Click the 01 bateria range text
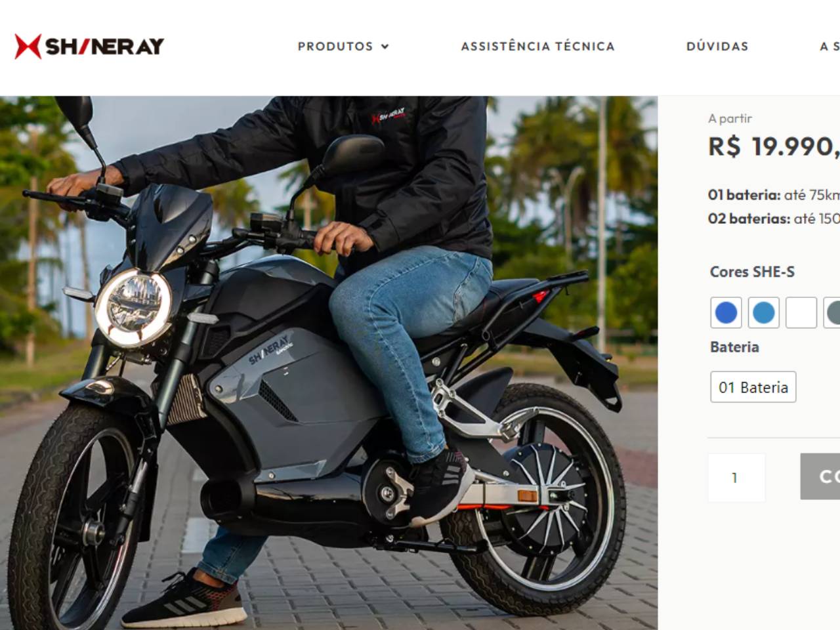 point(774,195)
